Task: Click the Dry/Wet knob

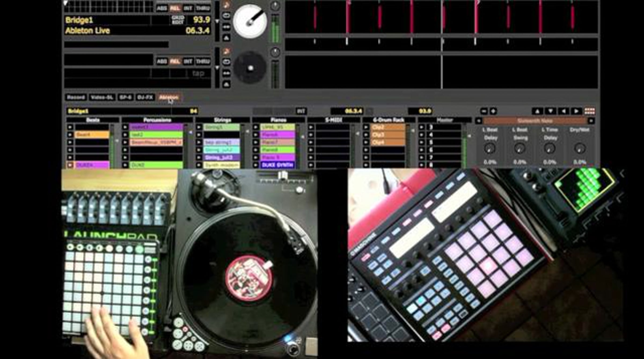Action: point(580,149)
